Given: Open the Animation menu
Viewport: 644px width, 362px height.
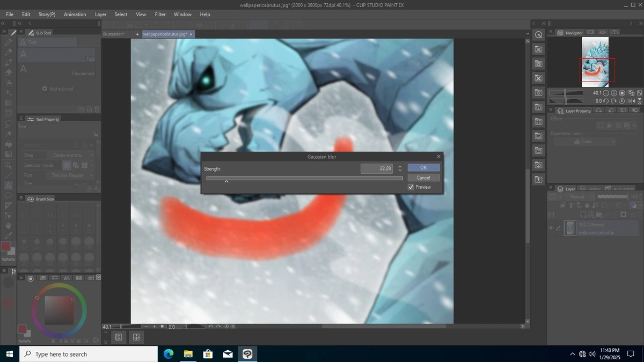Looking at the screenshot, I should coord(75,14).
